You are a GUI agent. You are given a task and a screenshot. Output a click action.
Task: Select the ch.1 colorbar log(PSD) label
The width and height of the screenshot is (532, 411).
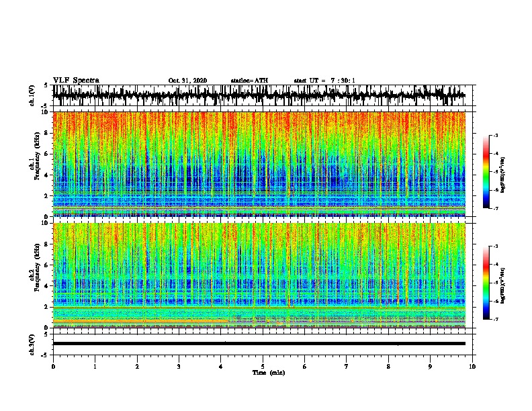click(503, 175)
